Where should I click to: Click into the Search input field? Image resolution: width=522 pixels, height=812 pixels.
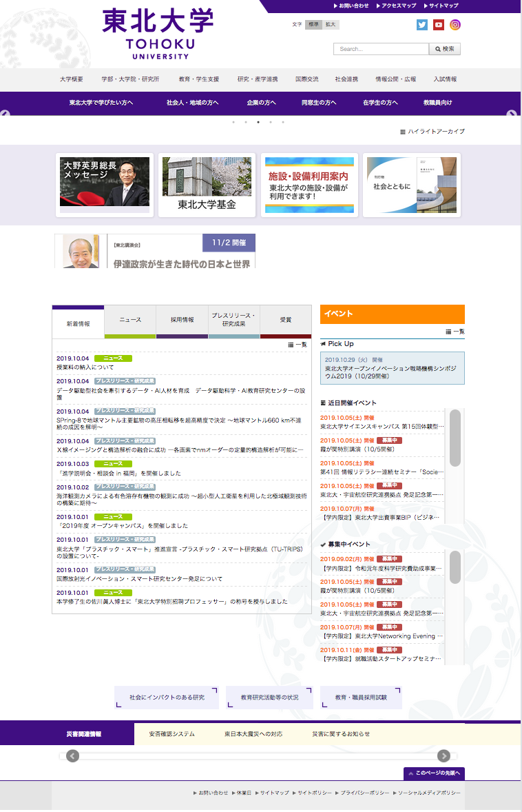(x=382, y=49)
